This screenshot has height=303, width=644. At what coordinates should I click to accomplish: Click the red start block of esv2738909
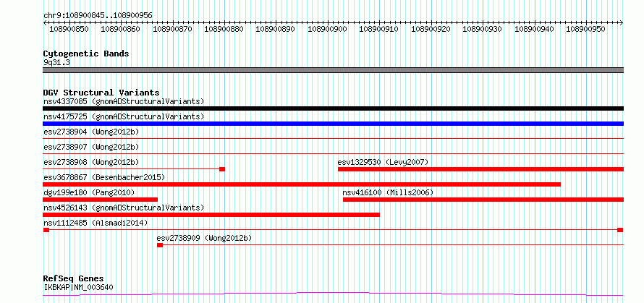(x=160, y=245)
